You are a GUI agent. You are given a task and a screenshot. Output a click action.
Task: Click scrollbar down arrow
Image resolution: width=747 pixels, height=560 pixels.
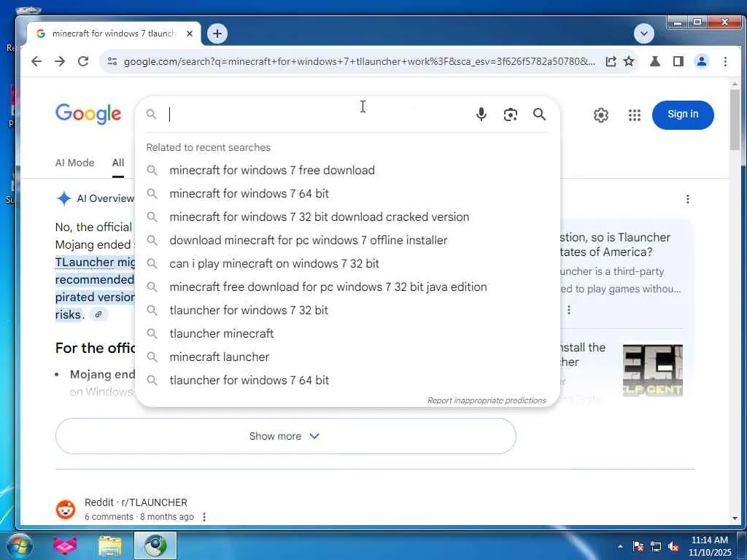point(735,518)
